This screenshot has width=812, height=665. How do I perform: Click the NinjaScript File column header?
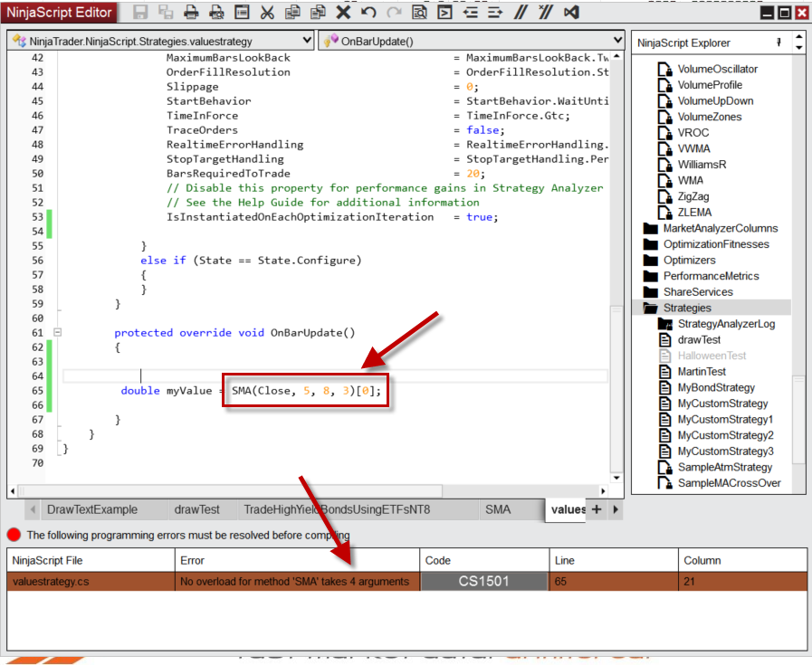tap(91, 560)
